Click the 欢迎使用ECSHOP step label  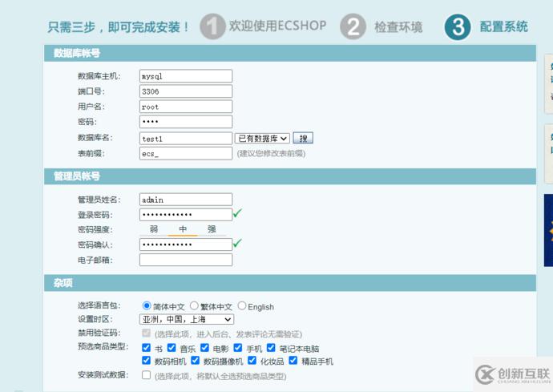[x=277, y=26]
